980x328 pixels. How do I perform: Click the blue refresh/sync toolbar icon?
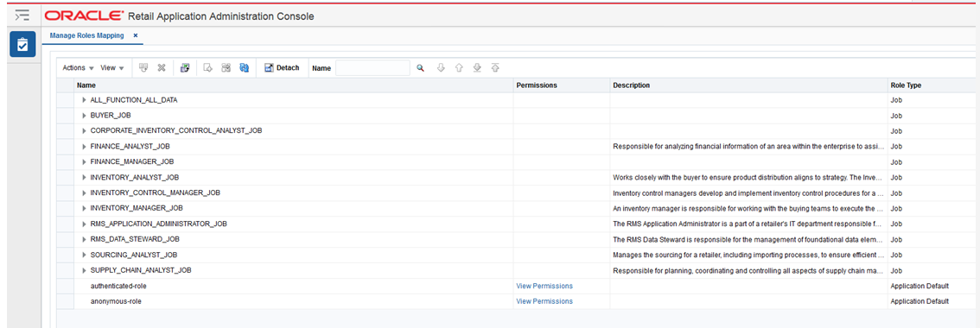[x=245, y=68]
